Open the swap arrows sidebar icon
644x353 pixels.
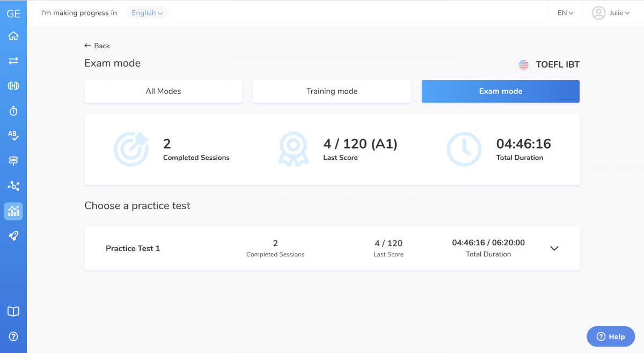pyautogui.click(x=13, y=61)
